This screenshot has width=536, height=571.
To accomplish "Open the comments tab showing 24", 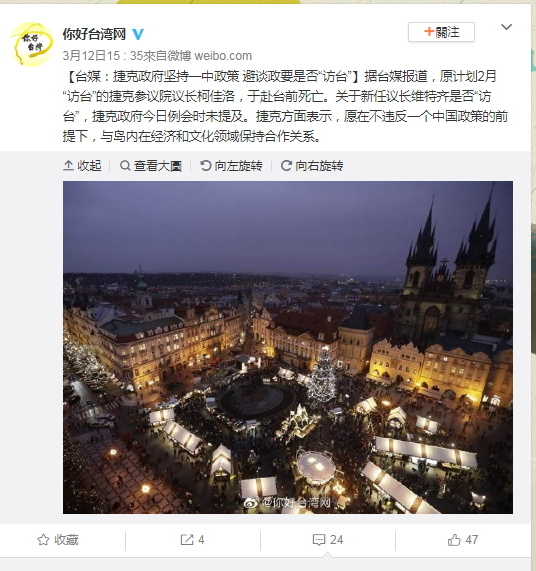I will (328, 540).
